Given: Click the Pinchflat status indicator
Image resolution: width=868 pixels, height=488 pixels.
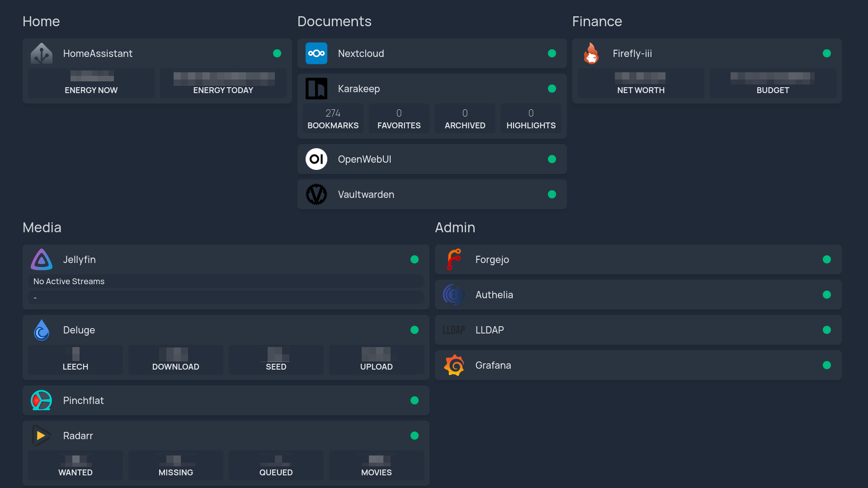Looking at the screenshot, I should 415,400.
